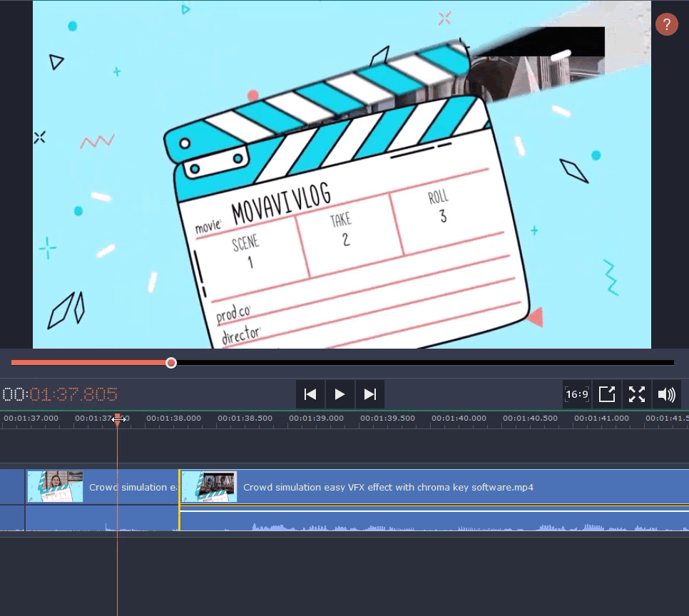Click 00:01:39.500 on the timeline ruler
This screenshot has height=616, width=689.
[x=387, y=419]
